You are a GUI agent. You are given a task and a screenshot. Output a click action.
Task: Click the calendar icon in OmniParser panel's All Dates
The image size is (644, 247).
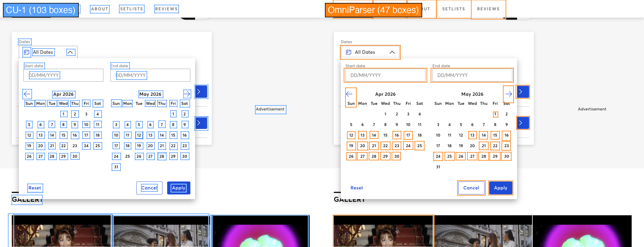(x=348, y=52)
